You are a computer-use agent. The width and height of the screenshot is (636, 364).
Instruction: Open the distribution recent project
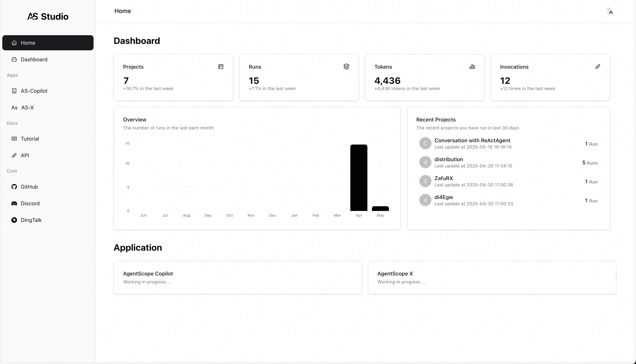(449, 159)
